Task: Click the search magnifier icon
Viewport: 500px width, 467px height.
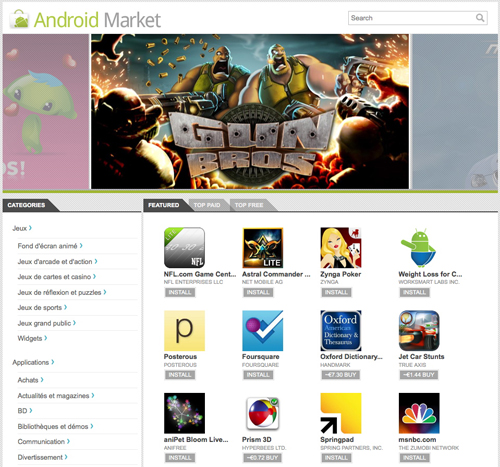Action: [x=480, y=18]
